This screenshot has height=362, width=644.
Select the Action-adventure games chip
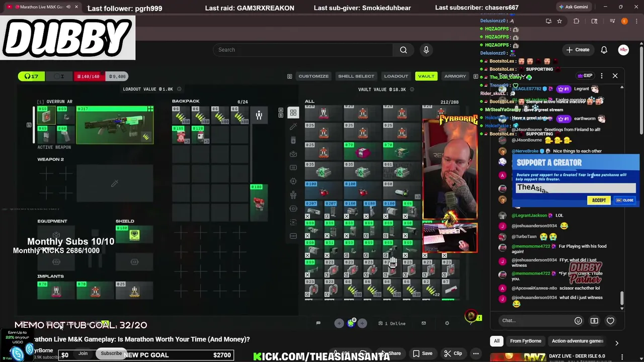click(578, 341)
